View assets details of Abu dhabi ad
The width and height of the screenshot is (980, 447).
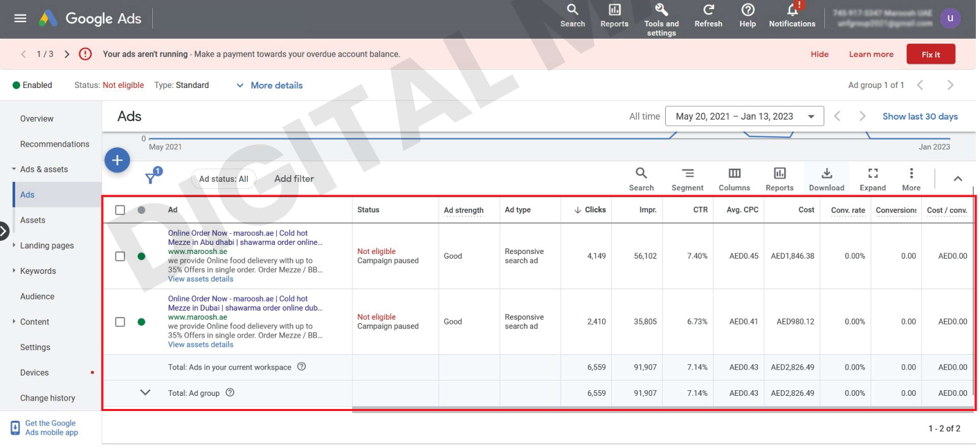pyautogui.click(x=201, y=279)
